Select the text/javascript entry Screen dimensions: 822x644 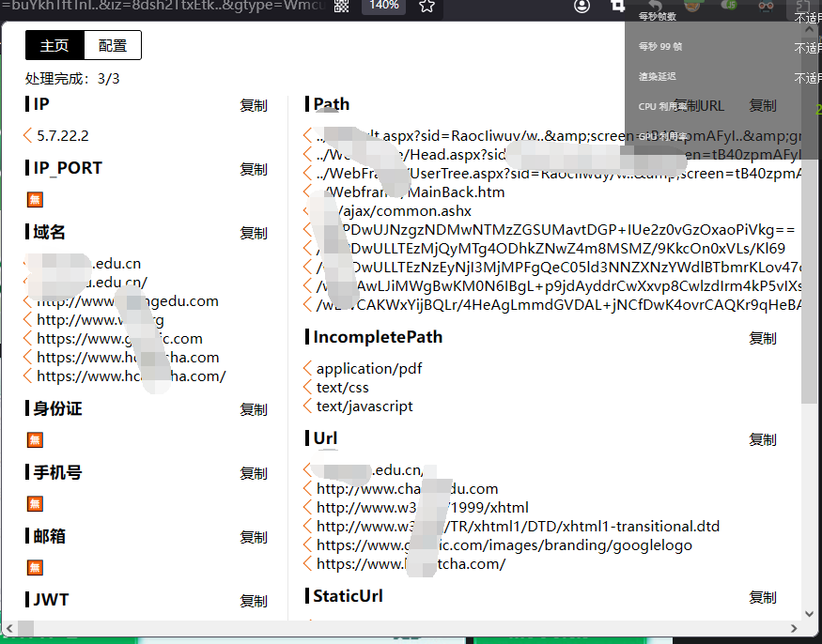[x=364, y=406]
